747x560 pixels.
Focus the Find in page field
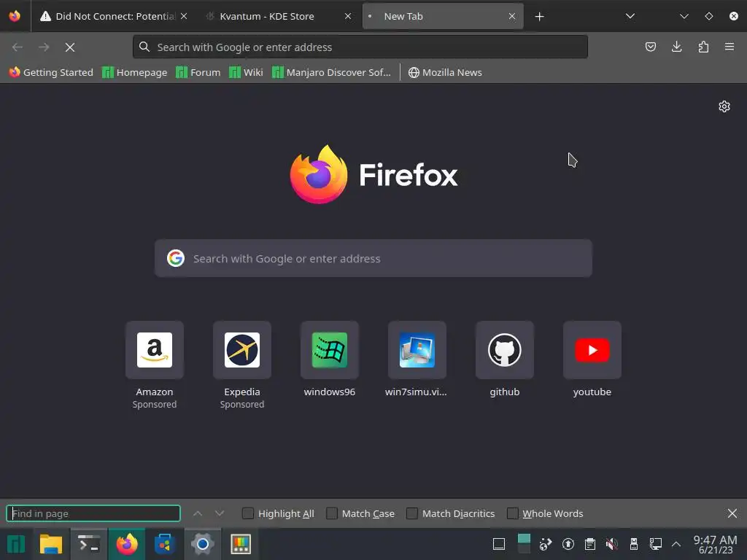pyautogui.click(x=93, y=513)
